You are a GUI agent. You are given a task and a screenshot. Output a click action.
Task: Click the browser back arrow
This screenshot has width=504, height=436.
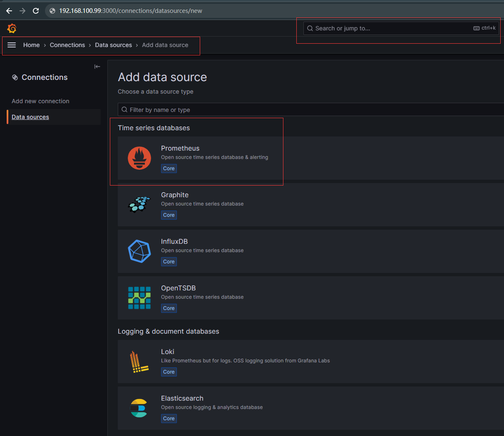9,11
